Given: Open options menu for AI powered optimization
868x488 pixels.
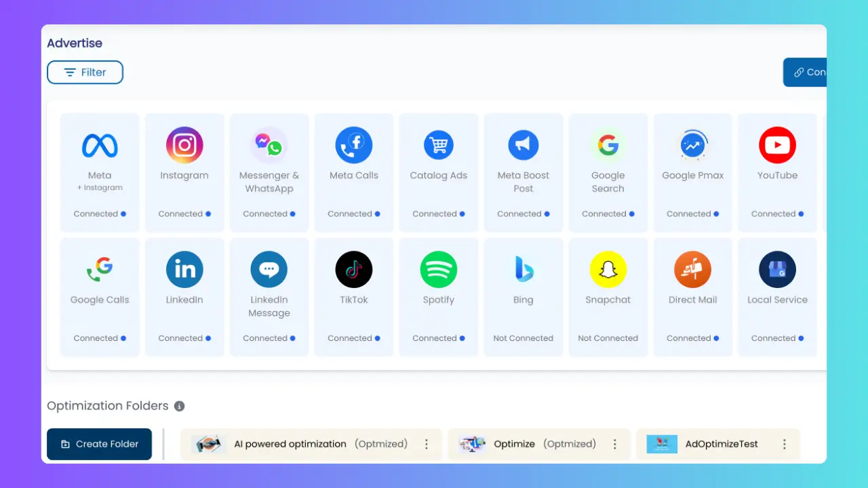Looking at the screenshot, I should click(427, 444).
